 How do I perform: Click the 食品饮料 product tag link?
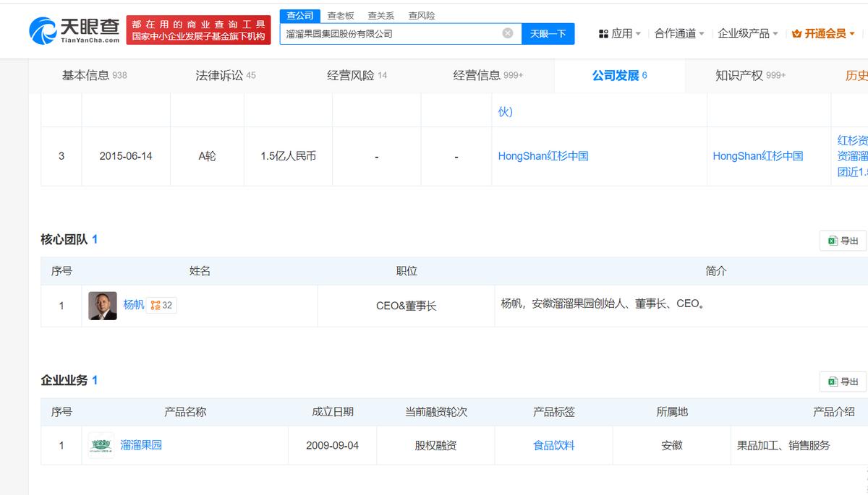coord(553,446)
